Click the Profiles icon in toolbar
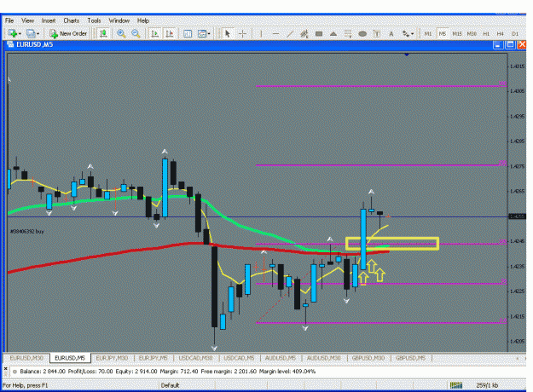The height and width of the screenshot is (392, 533). pyautogui.click(x=31, y=33)
